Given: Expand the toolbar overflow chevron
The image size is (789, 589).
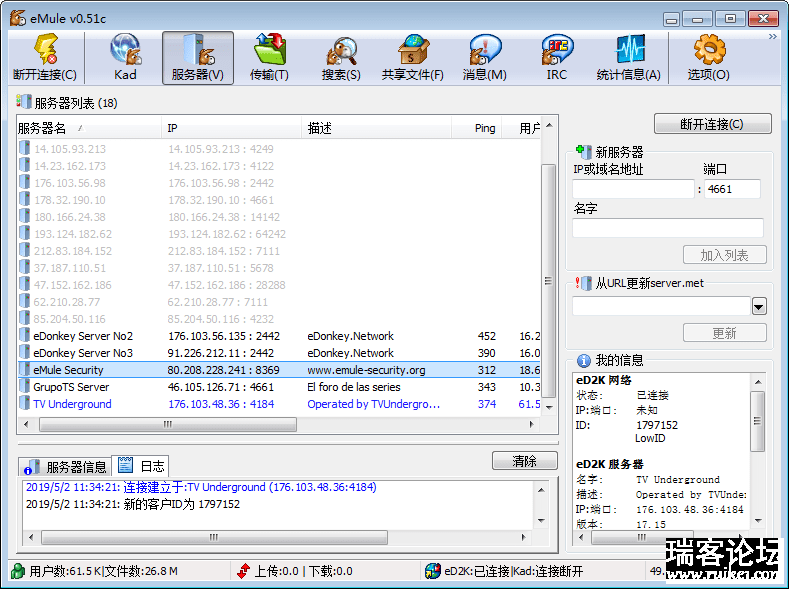Looking at the screenshot, I should click(772, 37).
